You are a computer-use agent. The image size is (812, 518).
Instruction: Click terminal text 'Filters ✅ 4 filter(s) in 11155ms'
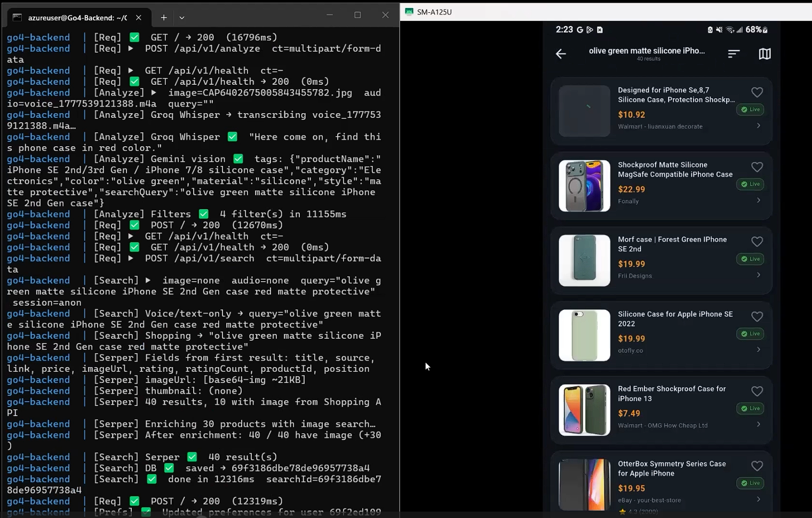tap(249, 214)
